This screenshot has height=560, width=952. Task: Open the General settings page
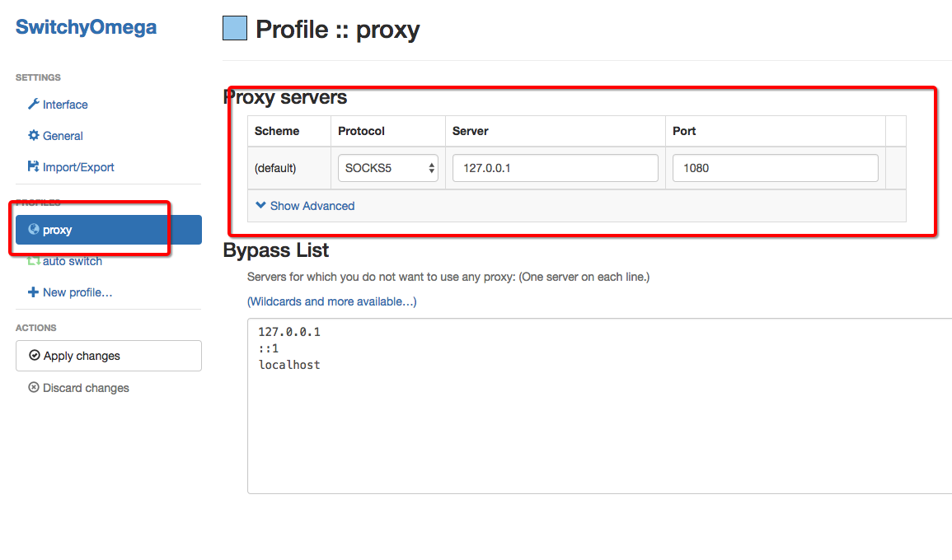63,136
